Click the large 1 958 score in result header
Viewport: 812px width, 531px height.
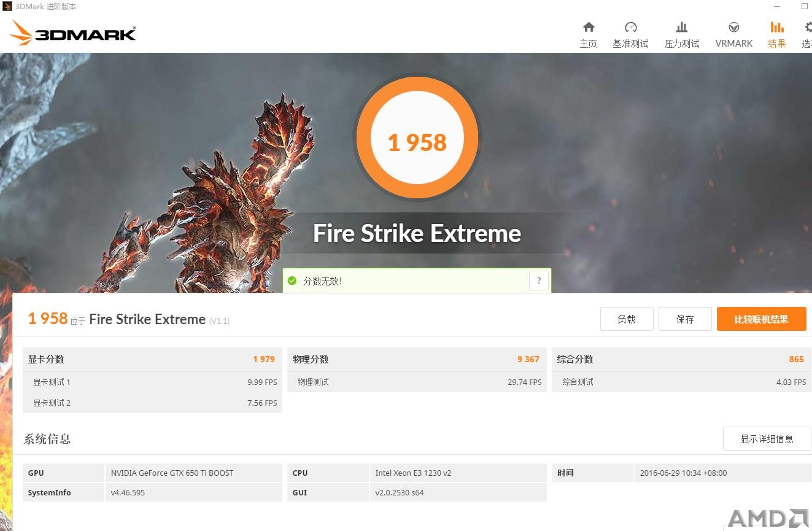pyautogui.click(x=47, y=319)
